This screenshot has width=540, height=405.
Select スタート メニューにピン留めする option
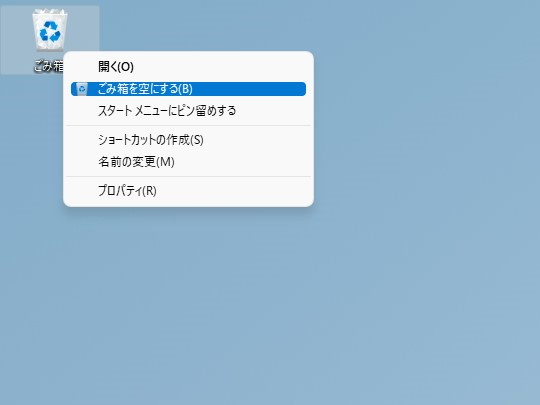click(x=188, y=111)
